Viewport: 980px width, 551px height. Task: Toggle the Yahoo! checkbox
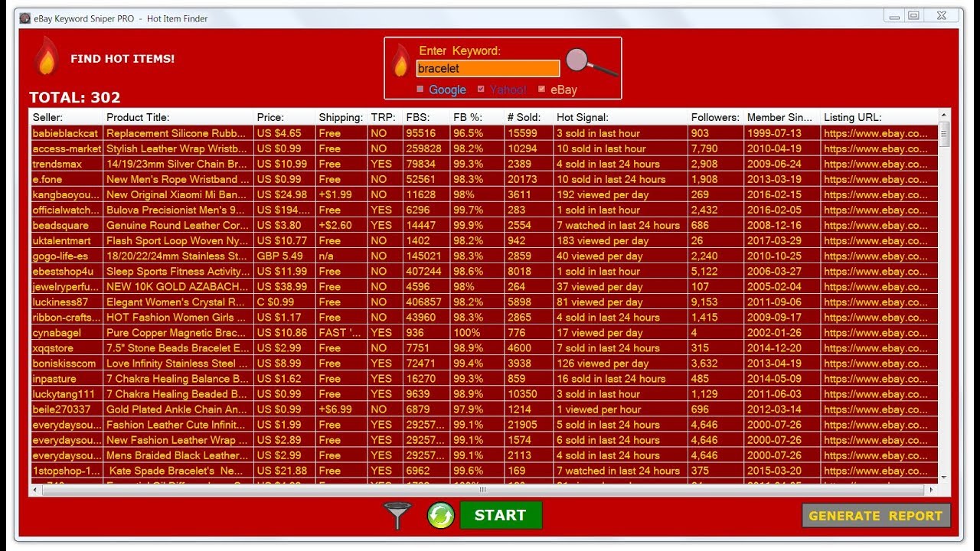481,90
